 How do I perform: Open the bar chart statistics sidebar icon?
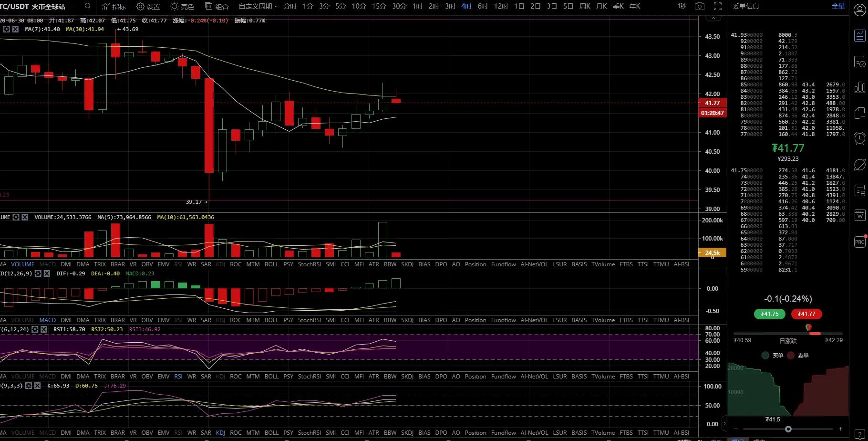(859, 87)
